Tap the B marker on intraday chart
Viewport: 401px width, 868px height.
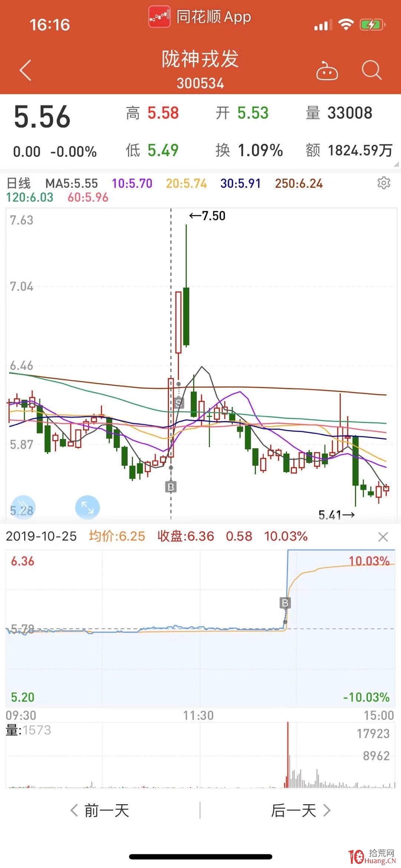tap(285, 603)
